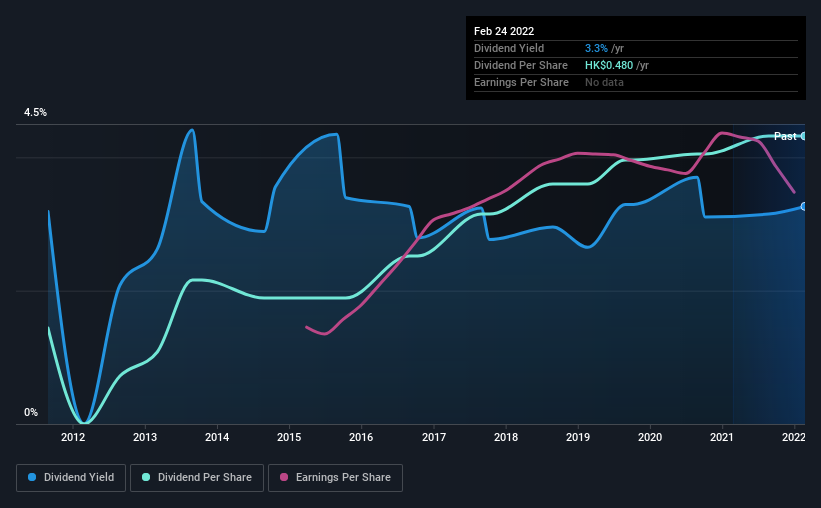
Task: Click the Dividend Yield tooltip row label
Action: click(509, 48)
